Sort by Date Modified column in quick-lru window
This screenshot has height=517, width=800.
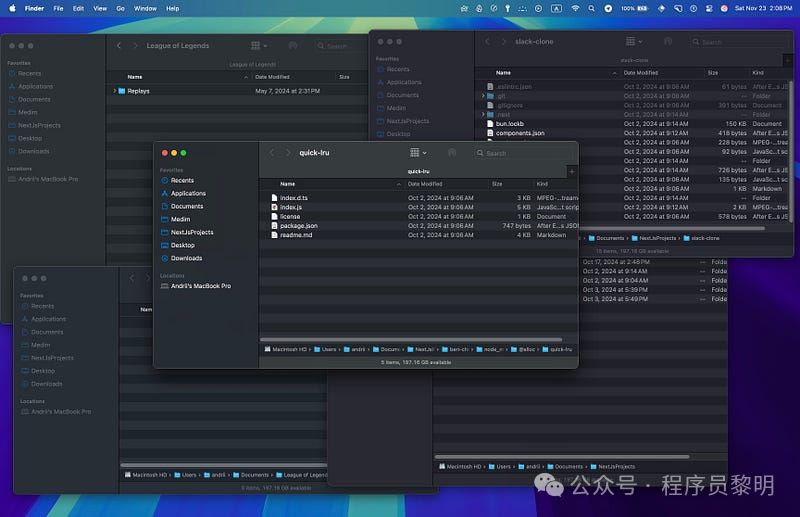pyautogui.click(x=425, y=184)
